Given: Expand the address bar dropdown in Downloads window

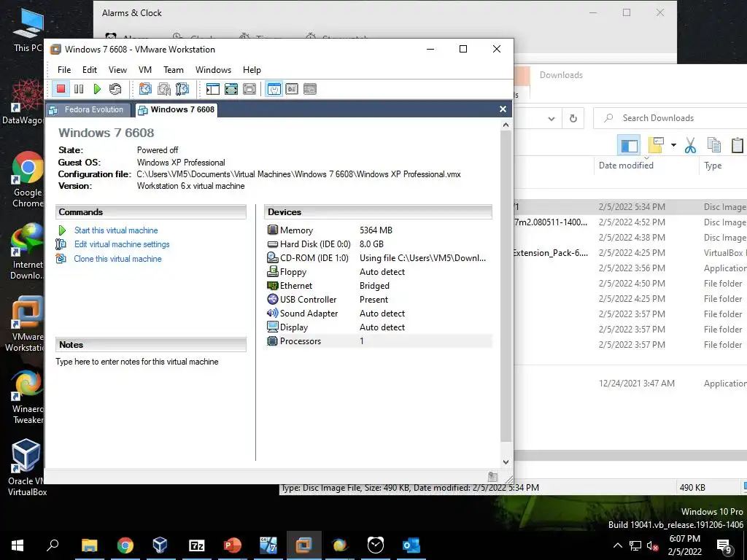Looking at the screenshot, I should pyautogui.click(x=551, y=119).
